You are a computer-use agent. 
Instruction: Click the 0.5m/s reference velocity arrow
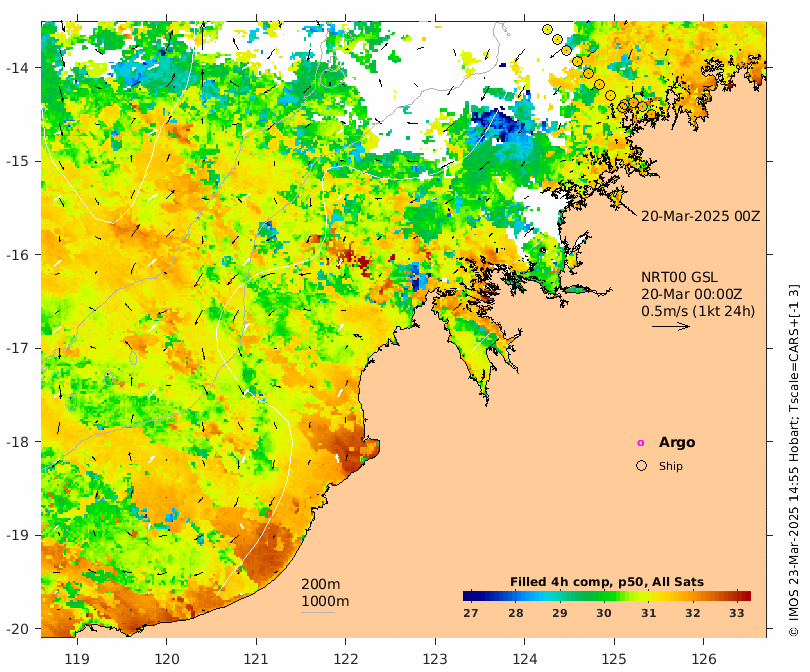click(671, 326)
